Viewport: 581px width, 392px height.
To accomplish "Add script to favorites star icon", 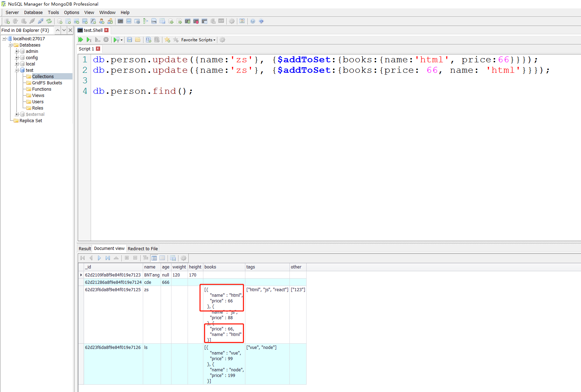I will pos(168,40).
